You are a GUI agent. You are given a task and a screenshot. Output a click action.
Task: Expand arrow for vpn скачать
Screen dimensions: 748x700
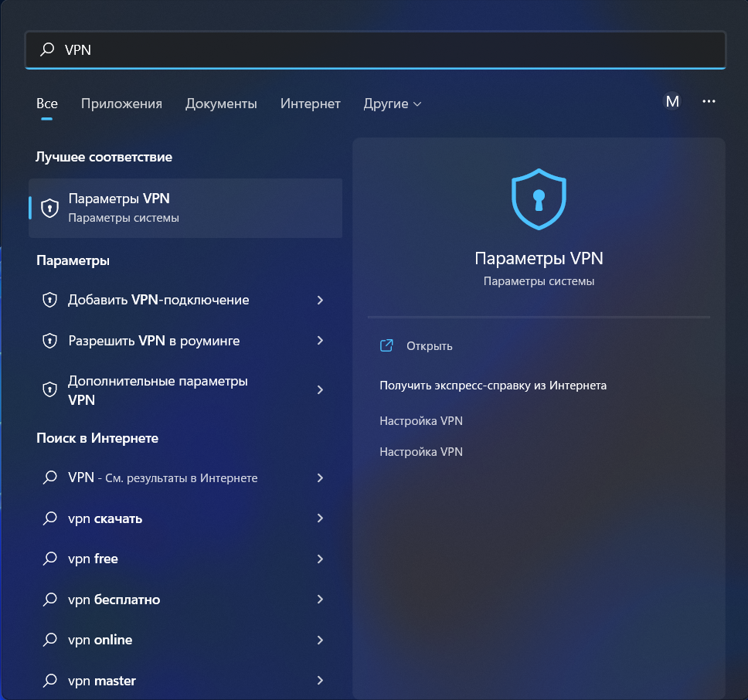pos(320,518)
